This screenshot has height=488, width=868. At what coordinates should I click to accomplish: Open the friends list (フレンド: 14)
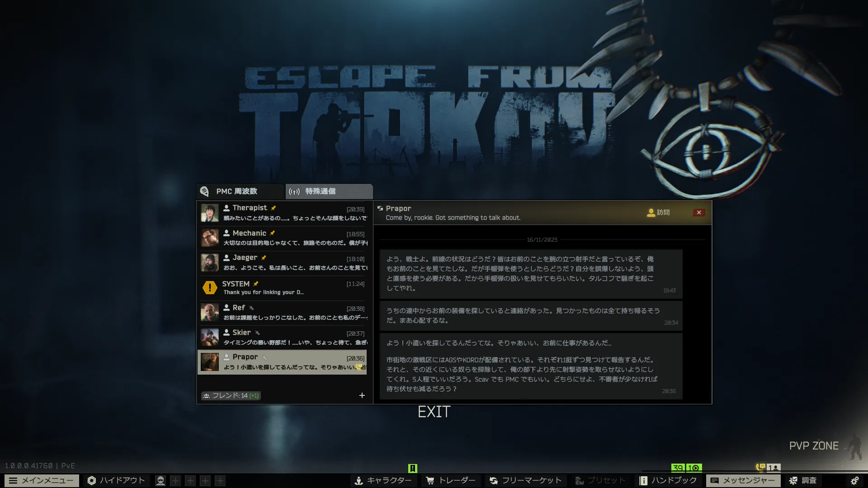point(231,395)
